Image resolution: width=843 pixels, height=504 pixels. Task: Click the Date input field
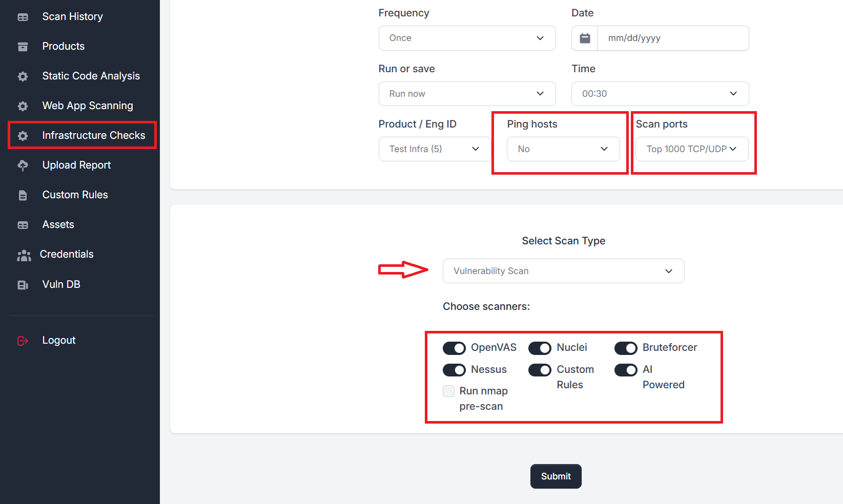672,38
